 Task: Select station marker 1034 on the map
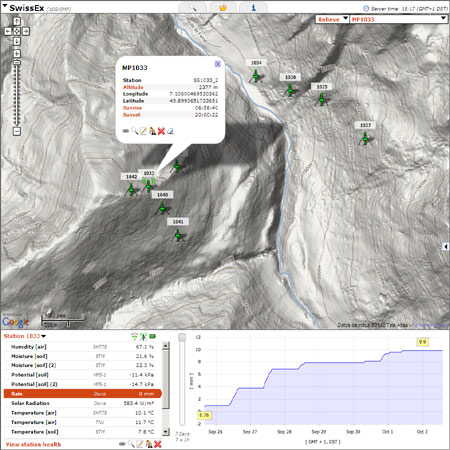(256, 76)
